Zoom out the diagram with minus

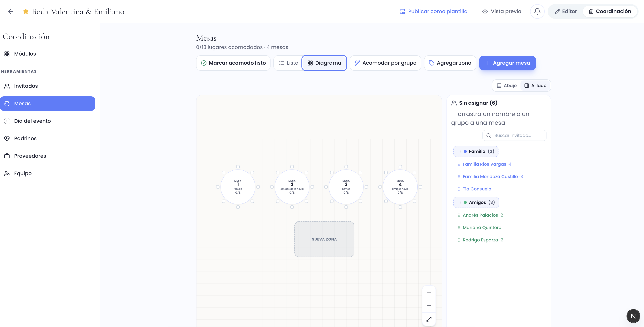point(429,306)
